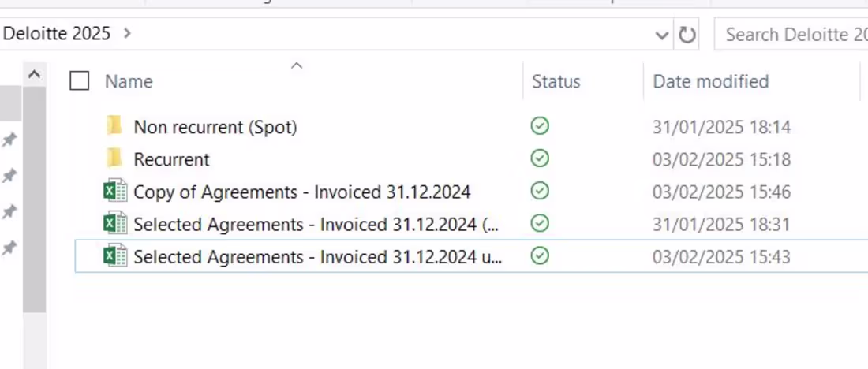
Task: Open the address bar history dropdown
Action: point(662,35)
